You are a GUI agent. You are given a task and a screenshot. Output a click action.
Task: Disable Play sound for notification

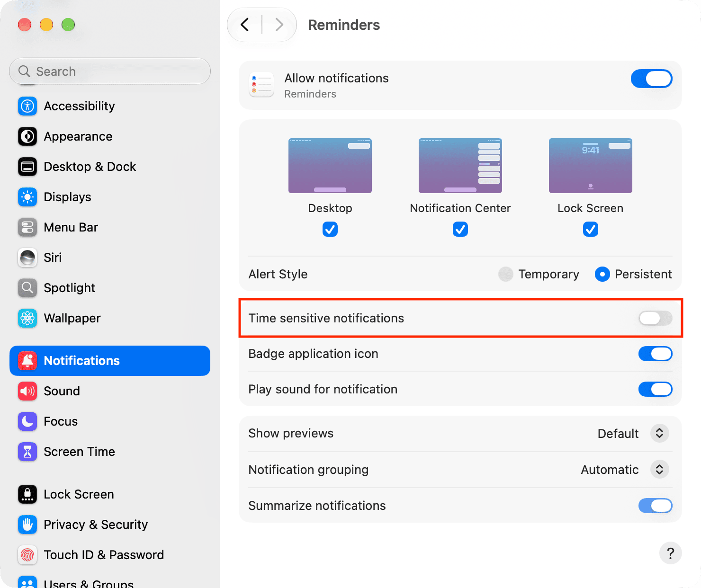656,389
